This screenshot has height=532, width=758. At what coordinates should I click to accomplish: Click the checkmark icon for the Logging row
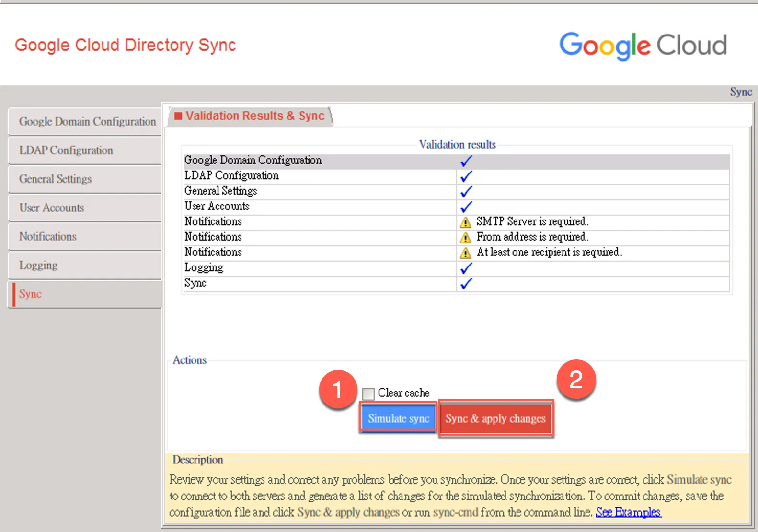click(466, 268)
